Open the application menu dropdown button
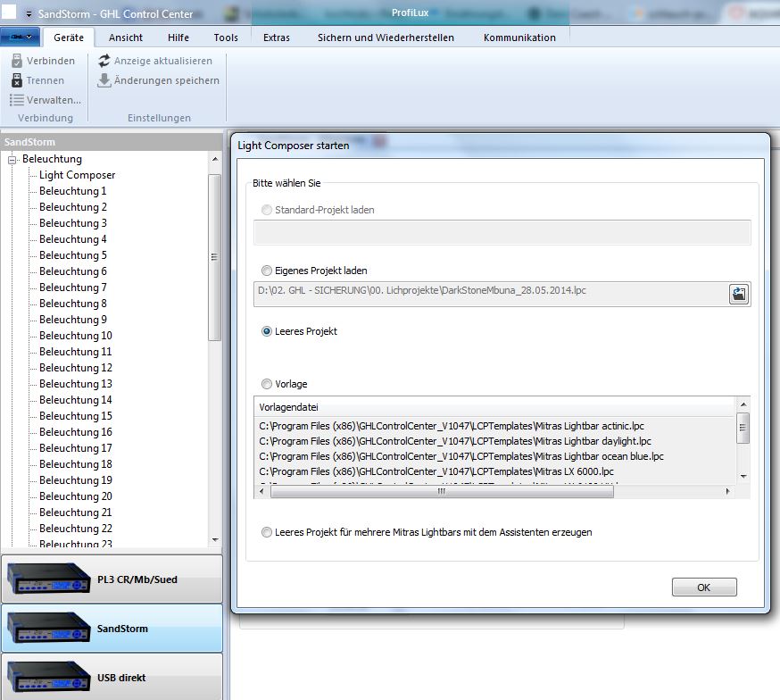This screenshot has width=780, height=700. pyautogui.click(x=21, y=37)
